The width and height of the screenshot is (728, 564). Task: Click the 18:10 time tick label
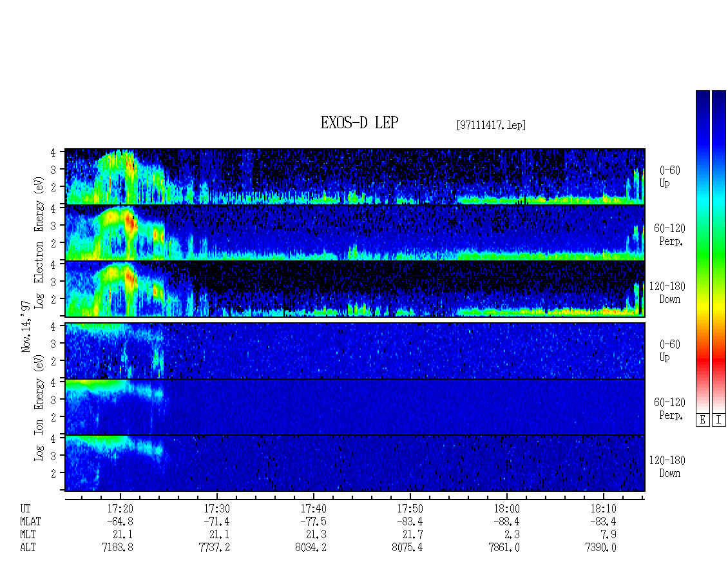pyautogui.click(x=603, y=509)
